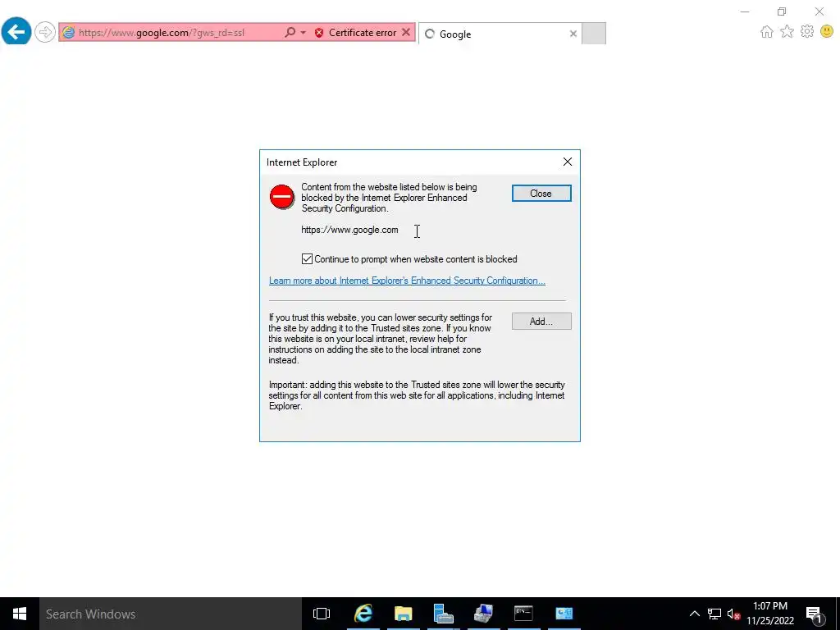This screenshot has width=840, height=630.
Task: Open the Windows Start menu
Action: (x=20, y=614)
